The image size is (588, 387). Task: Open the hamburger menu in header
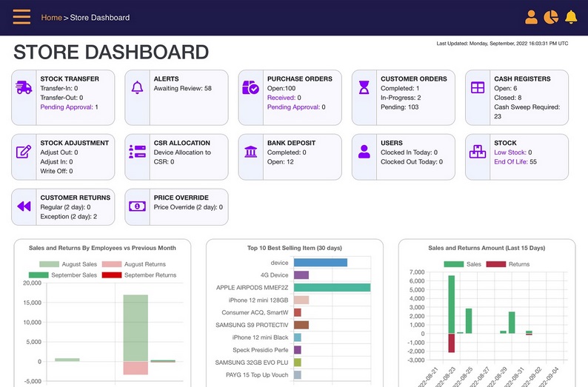pos(21,17)
